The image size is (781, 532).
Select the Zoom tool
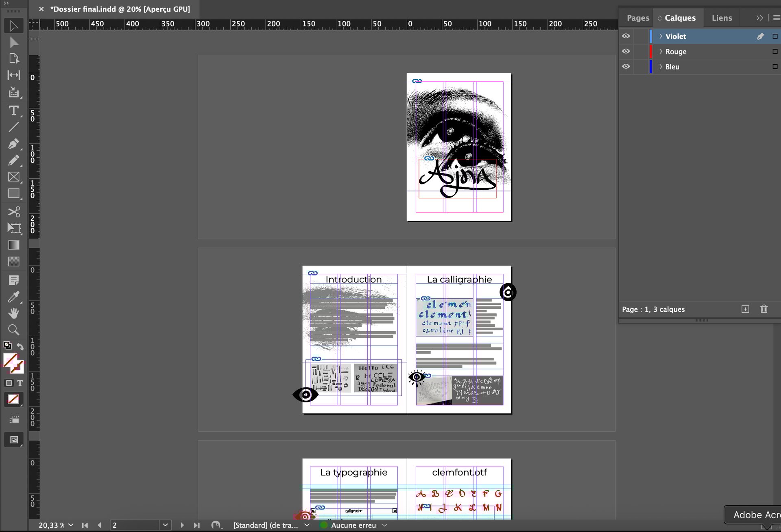[13, 330]
